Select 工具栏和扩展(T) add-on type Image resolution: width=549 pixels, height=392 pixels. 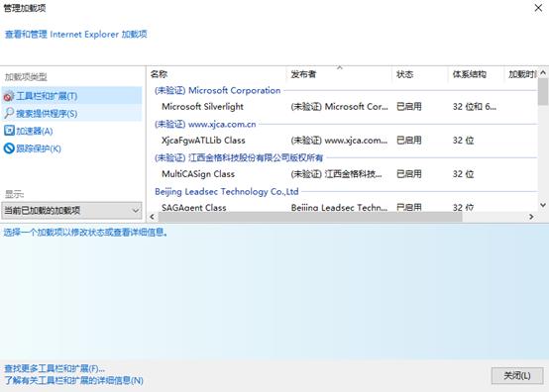point(71,96)
